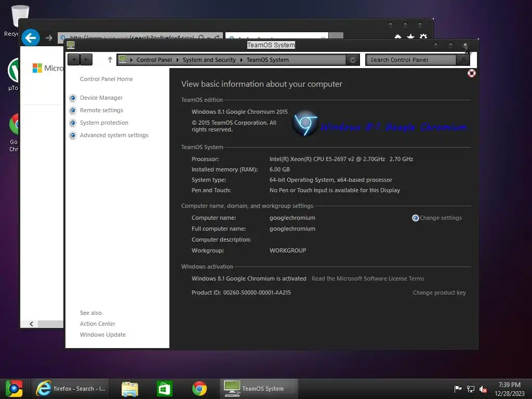Viewport: 532px width, 399px height.
Task: Open Internet Explorer favorites star
Action: [x=410, y=36]
